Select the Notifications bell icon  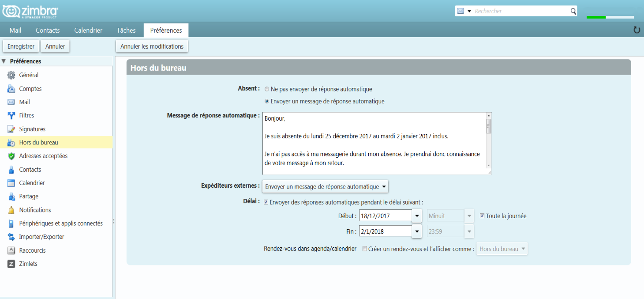[x=11, y=210]
